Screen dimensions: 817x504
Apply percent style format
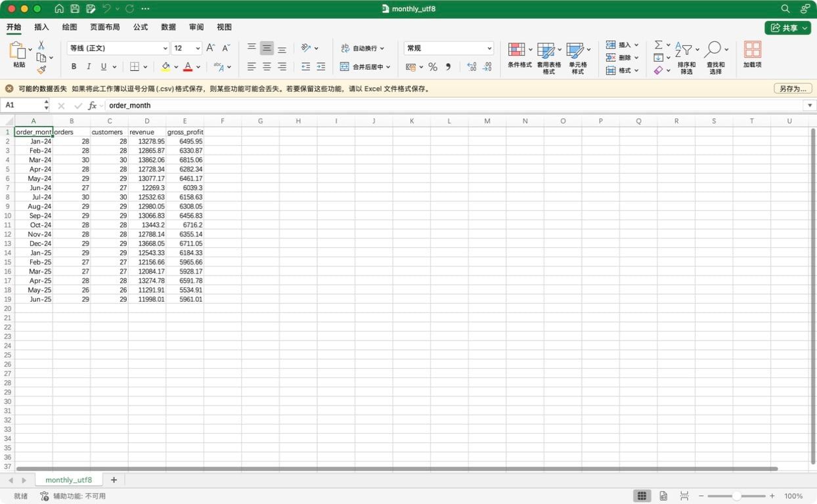click(x=433, y=66)
